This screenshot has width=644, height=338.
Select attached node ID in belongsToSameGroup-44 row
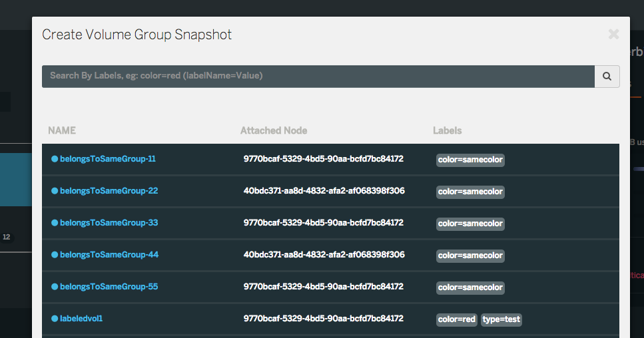pyautogui.click(x=324, y=255)
